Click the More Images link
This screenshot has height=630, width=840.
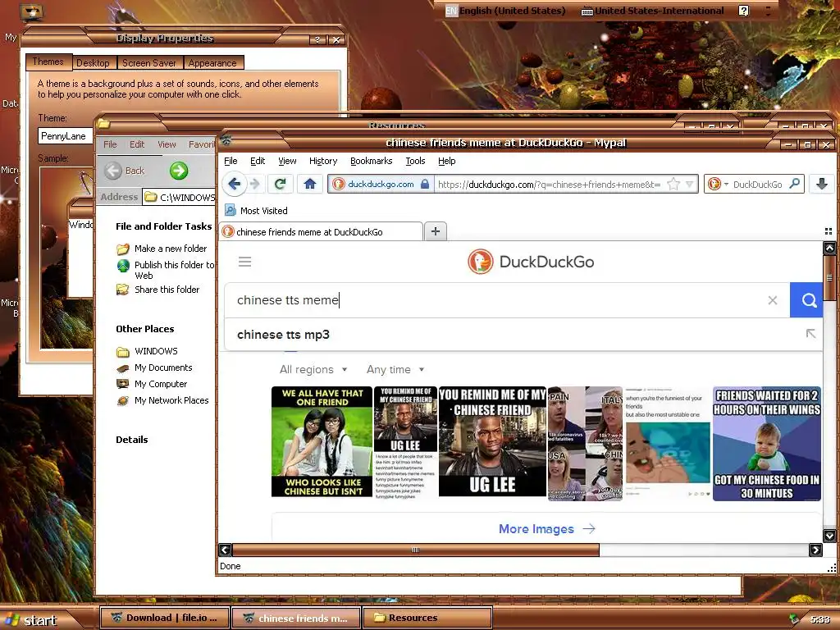546,529
